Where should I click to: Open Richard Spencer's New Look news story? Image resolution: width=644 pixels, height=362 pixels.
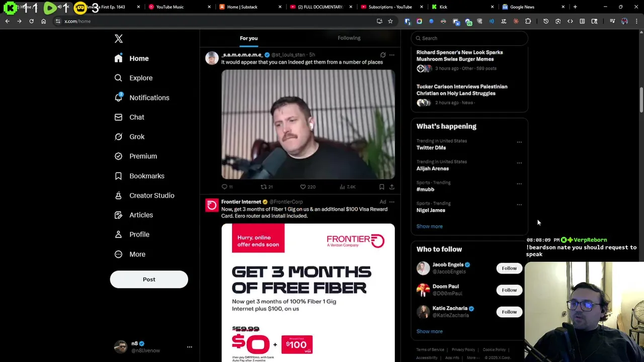pyautogui.click(x=459, y=56)
